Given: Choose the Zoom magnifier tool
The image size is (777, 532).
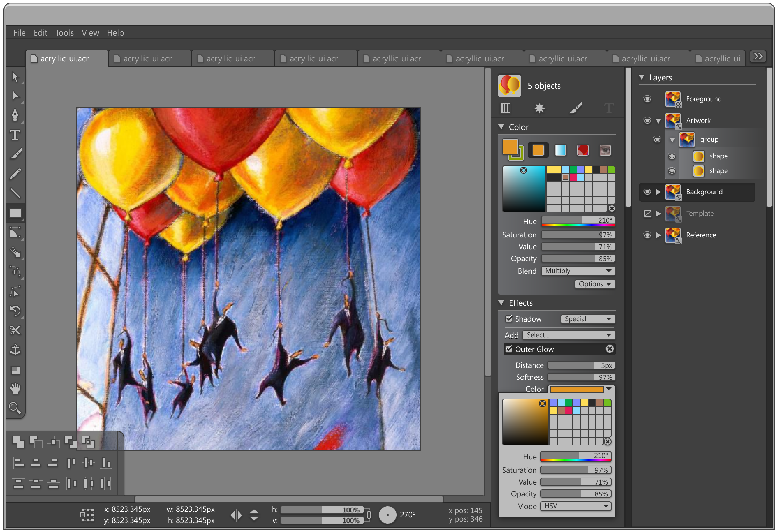Looking at the screenshot, I should (15, 407).
